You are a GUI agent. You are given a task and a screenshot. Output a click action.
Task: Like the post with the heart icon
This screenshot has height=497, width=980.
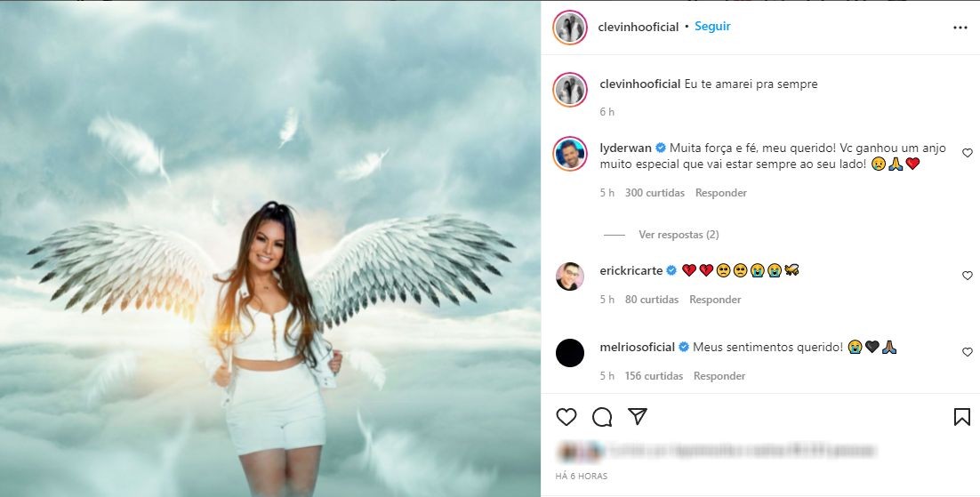click(566, 417)
